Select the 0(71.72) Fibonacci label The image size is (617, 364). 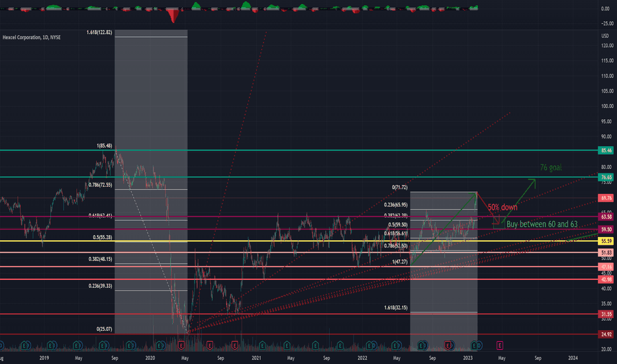coord(400,187)
